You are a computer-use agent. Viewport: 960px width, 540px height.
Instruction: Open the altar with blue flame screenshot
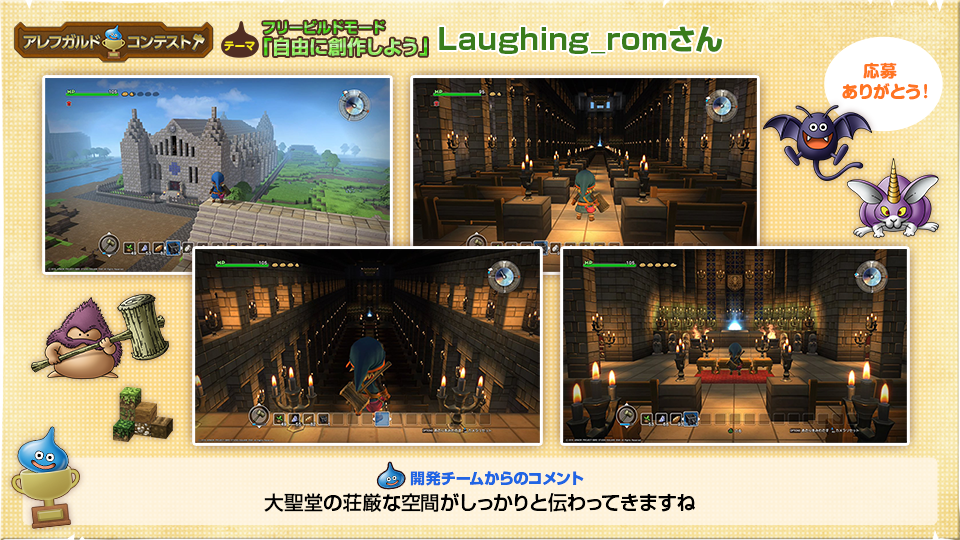735,346
